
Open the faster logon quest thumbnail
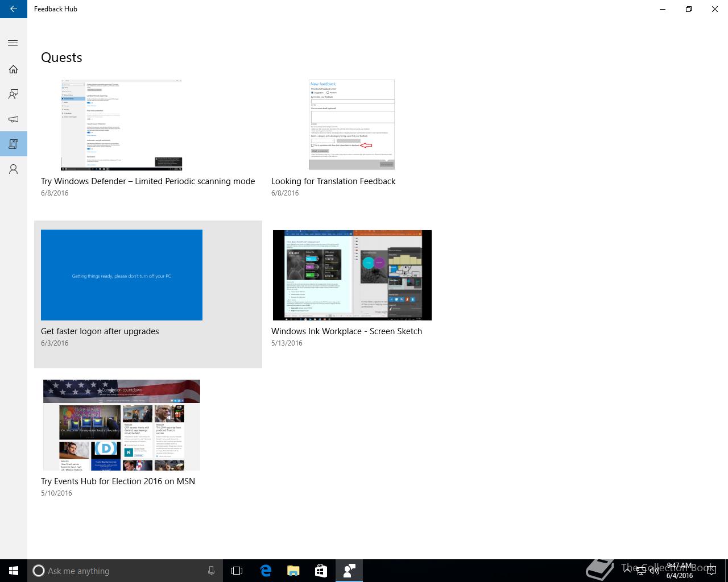coord(122,275)
